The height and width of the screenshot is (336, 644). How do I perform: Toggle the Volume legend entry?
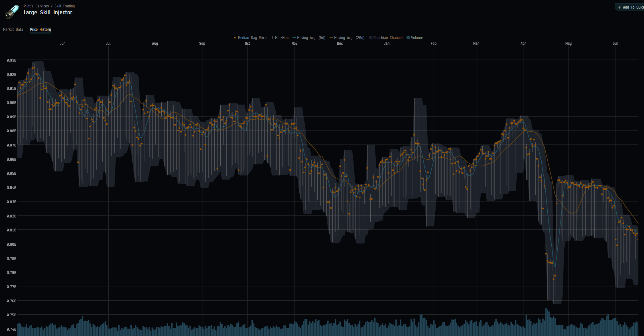[x=415, y=38]
